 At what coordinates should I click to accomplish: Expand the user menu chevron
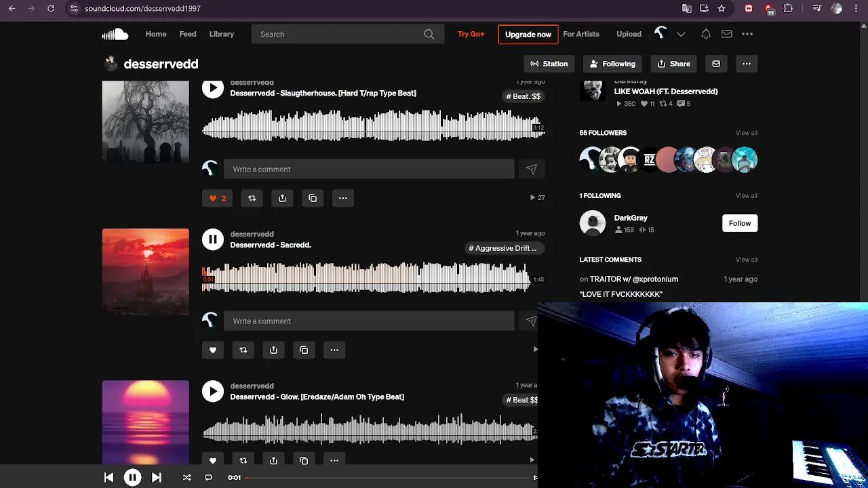pos(681,34)
